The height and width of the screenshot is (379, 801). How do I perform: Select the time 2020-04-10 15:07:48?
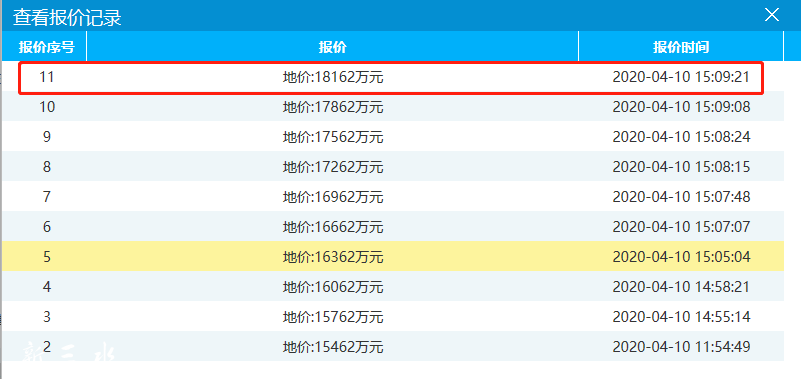click(x=681, y=197)
